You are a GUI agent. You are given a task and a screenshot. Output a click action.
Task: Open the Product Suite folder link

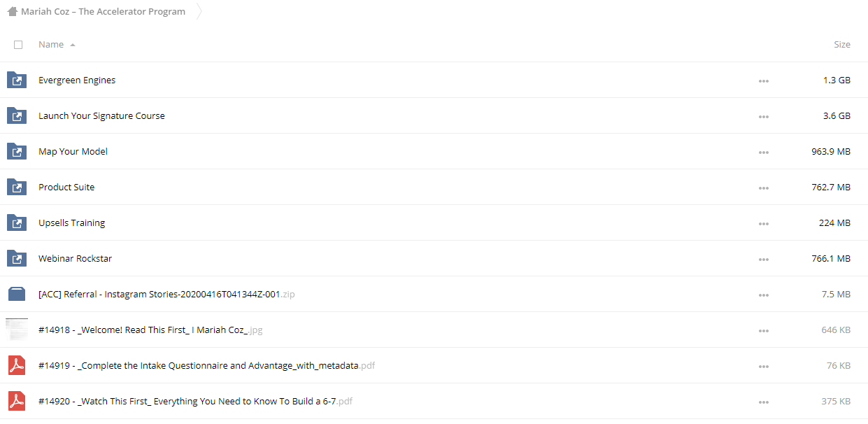66,187
